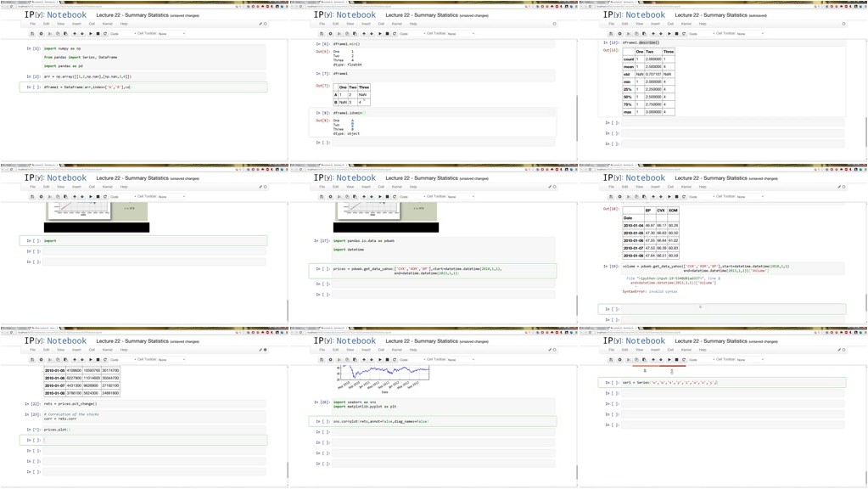Open the Help menu in the ser1 Series panel
Image resolution: width=868 pixels, height=489 pixels.
(703, 350)
